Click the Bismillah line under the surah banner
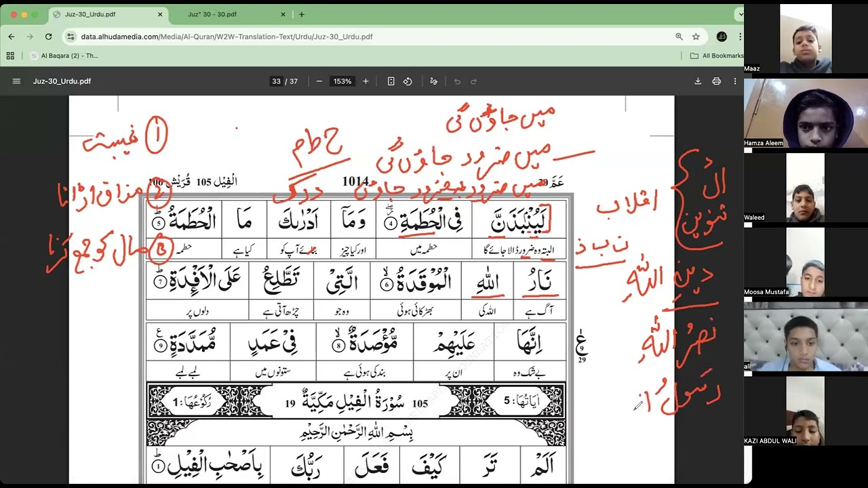This screenshot has width=868, height=488. 357,432
